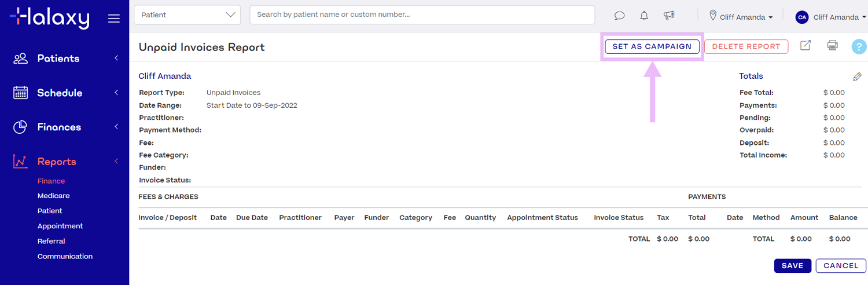Toggle the hamburger sidebar menu
Image resolution: width=868 pixels, height=285 pixels.
tap(114, 19)
